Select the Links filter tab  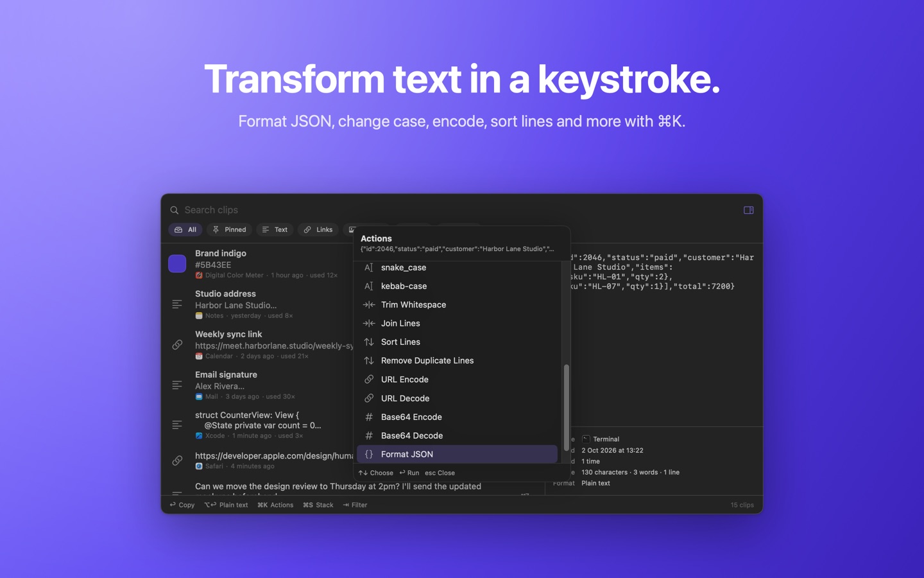tap(318, 230)
